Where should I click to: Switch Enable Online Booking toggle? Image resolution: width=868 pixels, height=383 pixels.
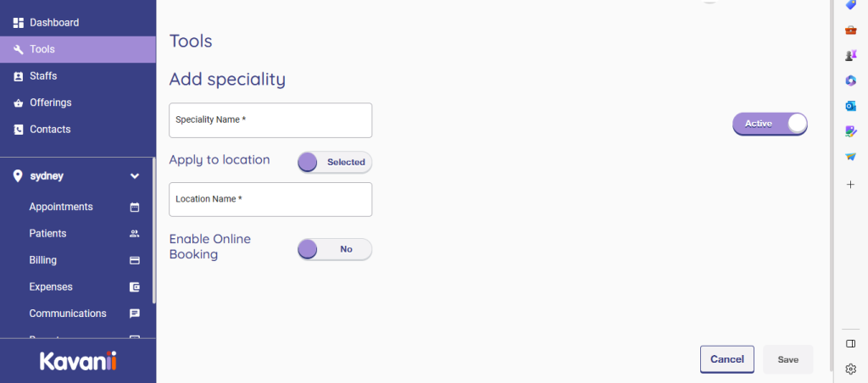pos(334,249)
